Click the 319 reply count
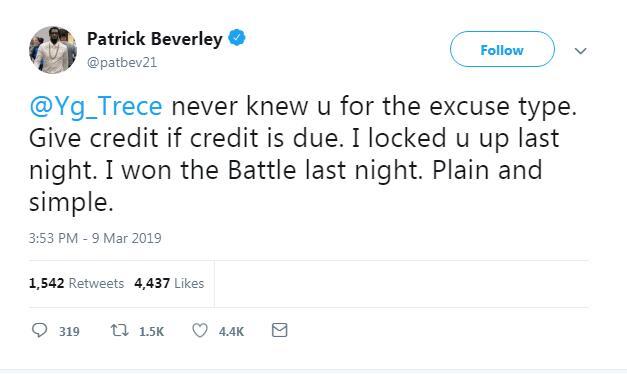Viewport: 627px width, 374px height. coord(69,332)
